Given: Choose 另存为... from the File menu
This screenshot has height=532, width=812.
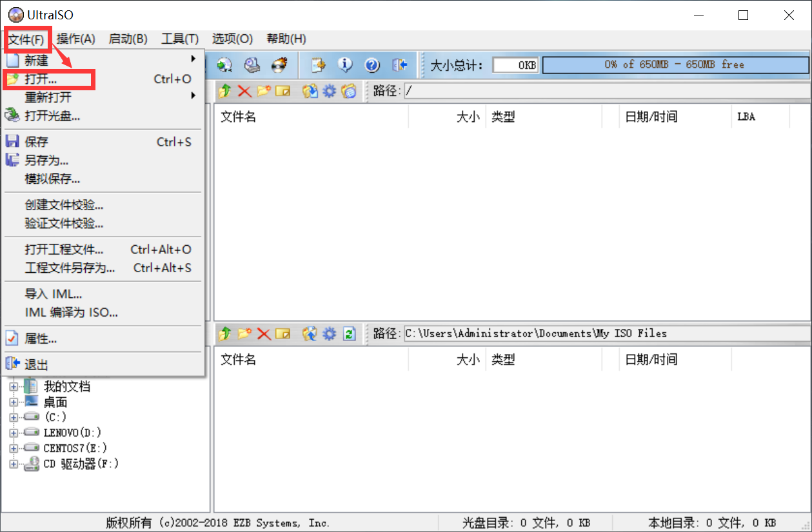Looking at the screenshot, I should (x=103, y=161).
